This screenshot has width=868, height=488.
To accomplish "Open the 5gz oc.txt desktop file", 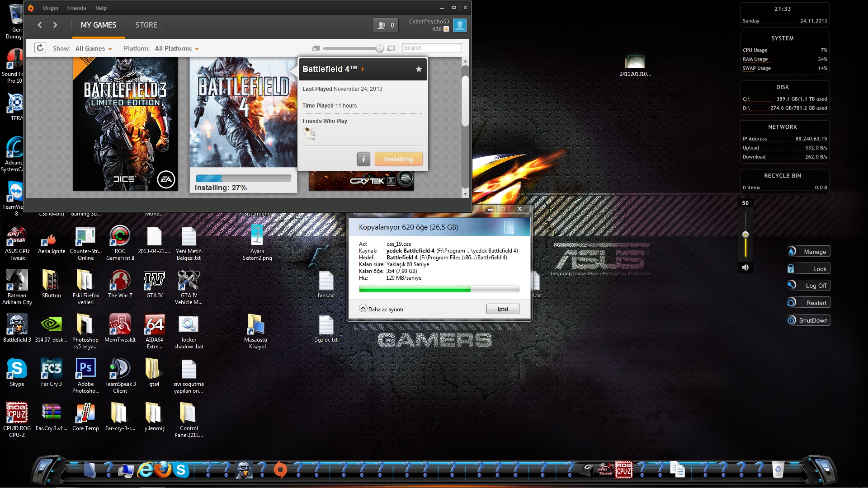I will pyautogui.click(x=326, y=329).
